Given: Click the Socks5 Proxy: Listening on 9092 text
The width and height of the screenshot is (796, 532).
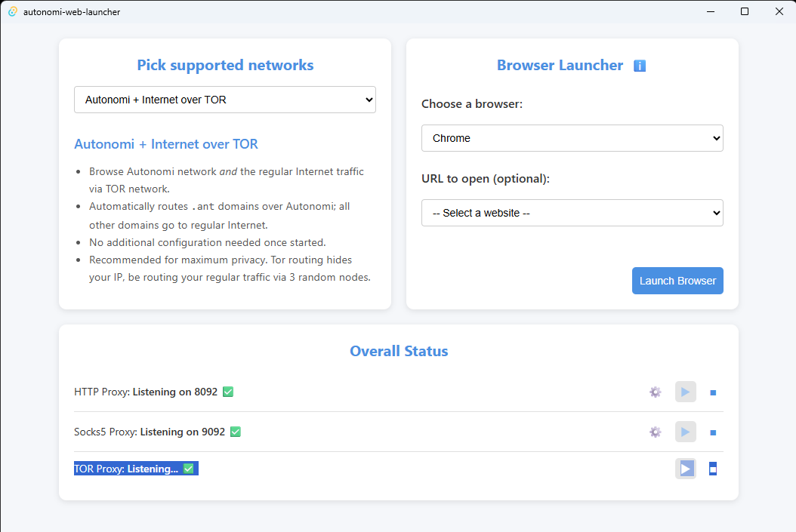Looking at the screenshot, I should tap(150, 432).
